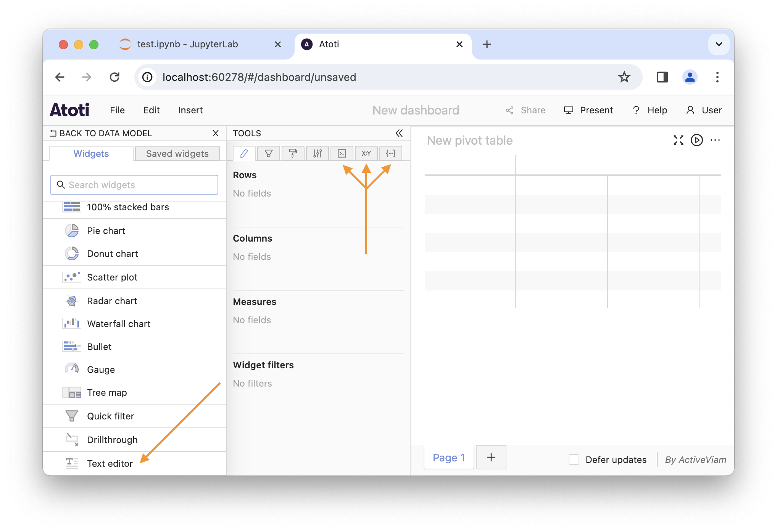The height and width of the screenshot is (532, 777).
Task: Expand the browser tab search dropdown
Action: [x=719, y=44]
